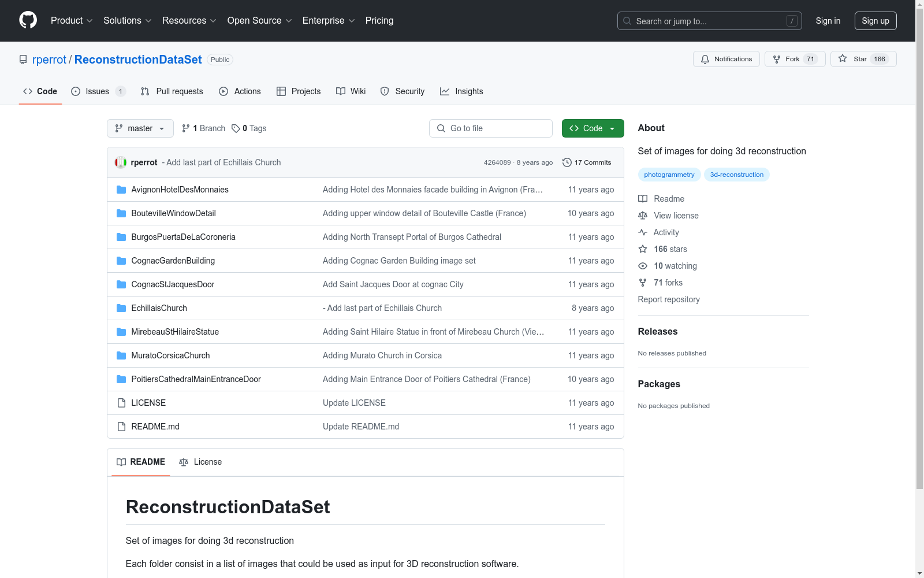
Task: Click the README.md file icon
Action: (x=121, y=427)
